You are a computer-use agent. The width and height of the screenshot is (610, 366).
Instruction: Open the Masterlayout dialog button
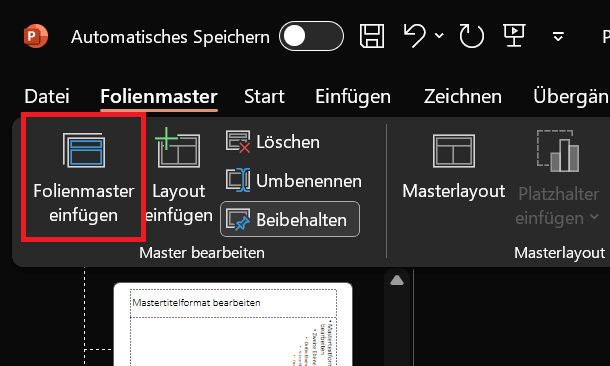(x=454, y=167)
